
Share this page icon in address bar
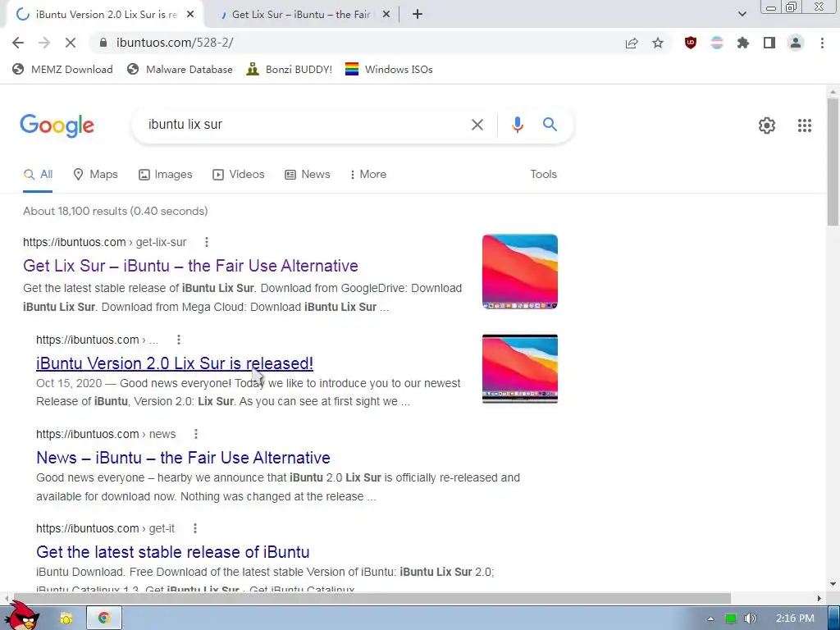point(632,43)
